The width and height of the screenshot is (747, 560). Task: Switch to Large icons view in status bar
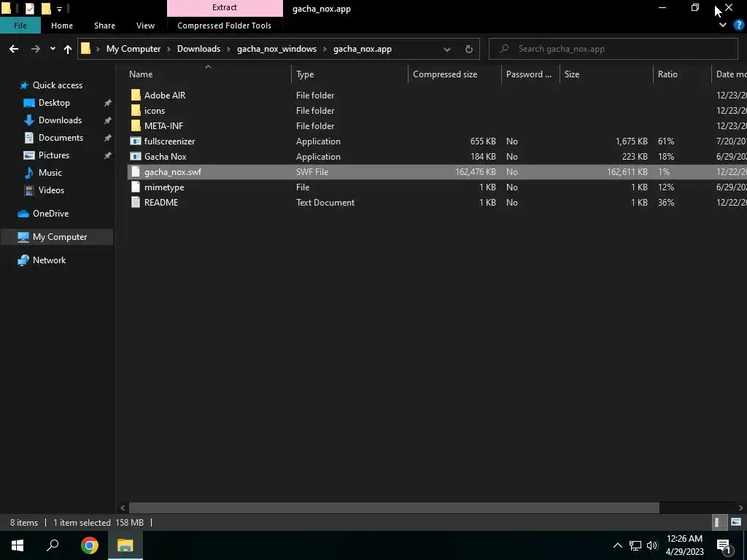(736, 522)
